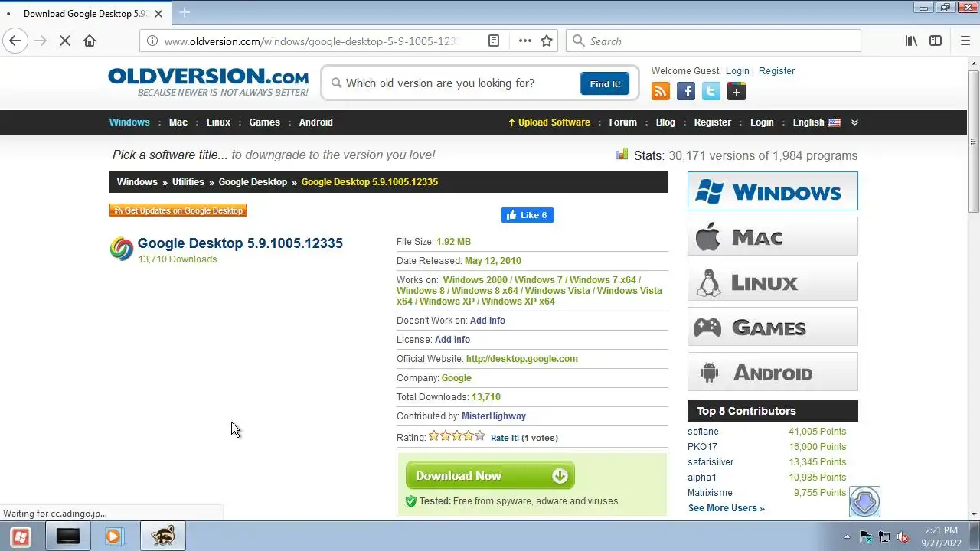Screen dimensions: 980x551
Task: Open Games tab in site navigation
Action: [x=265, y=122]
